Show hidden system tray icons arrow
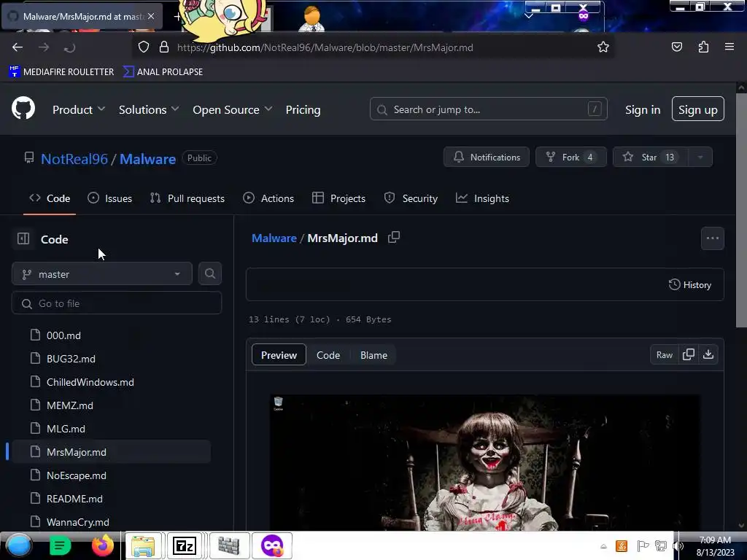 pos(603,546)
